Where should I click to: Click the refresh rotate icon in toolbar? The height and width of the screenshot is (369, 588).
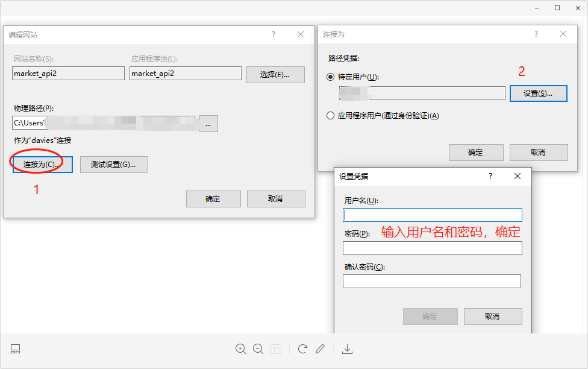click(x=302, y=348)
